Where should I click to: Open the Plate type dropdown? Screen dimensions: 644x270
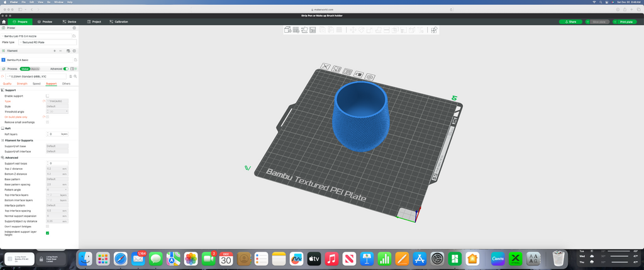click(x=47, y=42)
